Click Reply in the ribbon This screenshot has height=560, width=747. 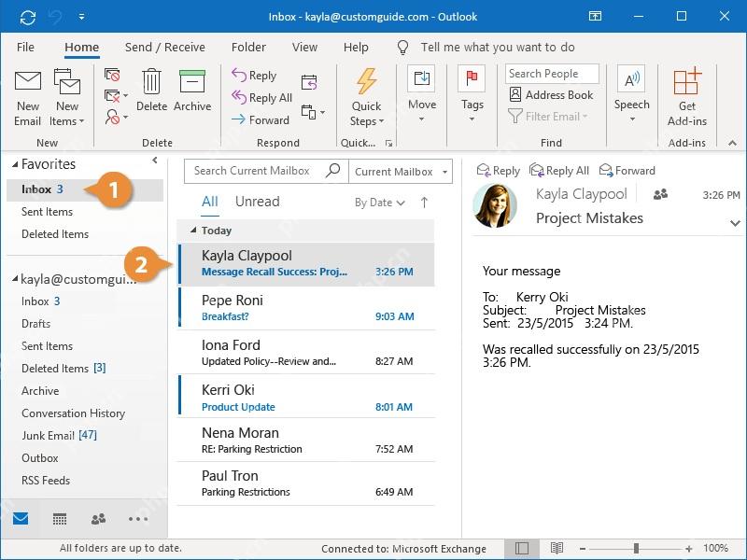coord(253,76)
